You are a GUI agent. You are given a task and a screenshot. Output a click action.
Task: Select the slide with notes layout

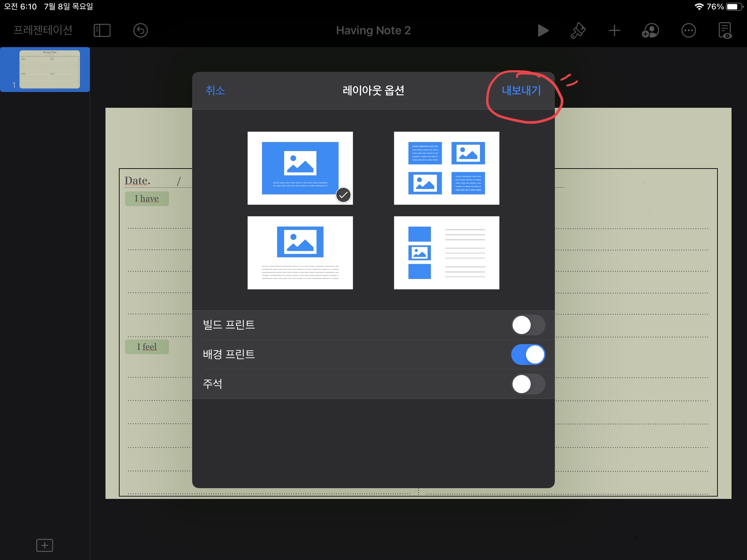[x=300, y=252]
